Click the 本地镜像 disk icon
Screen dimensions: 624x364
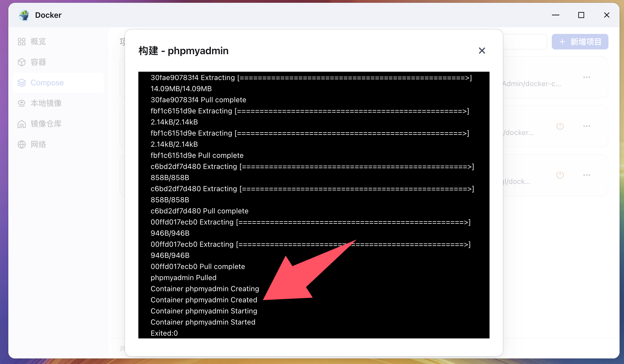(x=22, y=103)
